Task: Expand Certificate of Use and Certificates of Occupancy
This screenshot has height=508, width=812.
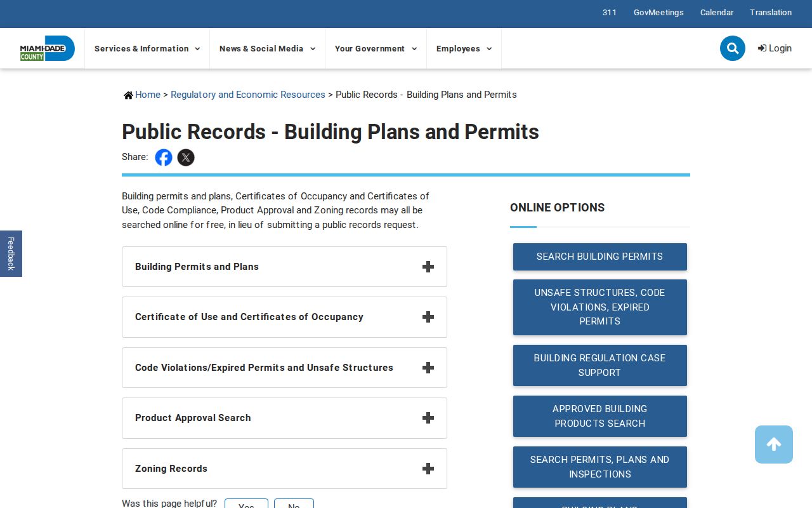Action: (284, 317)
